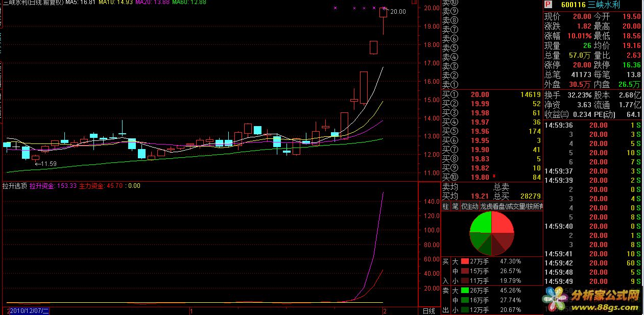Click the 净资 value 3.63

tap(584, 105)
